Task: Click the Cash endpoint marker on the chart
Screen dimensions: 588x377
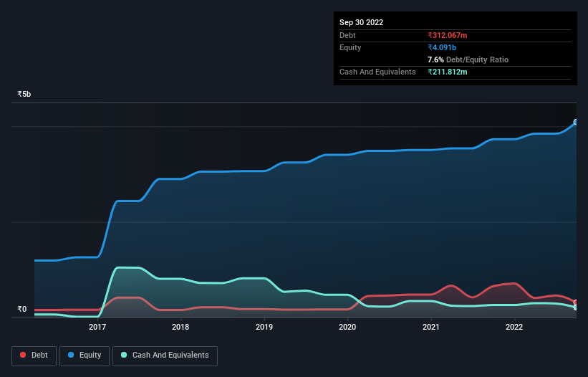Action: click(x=576, y=307)
